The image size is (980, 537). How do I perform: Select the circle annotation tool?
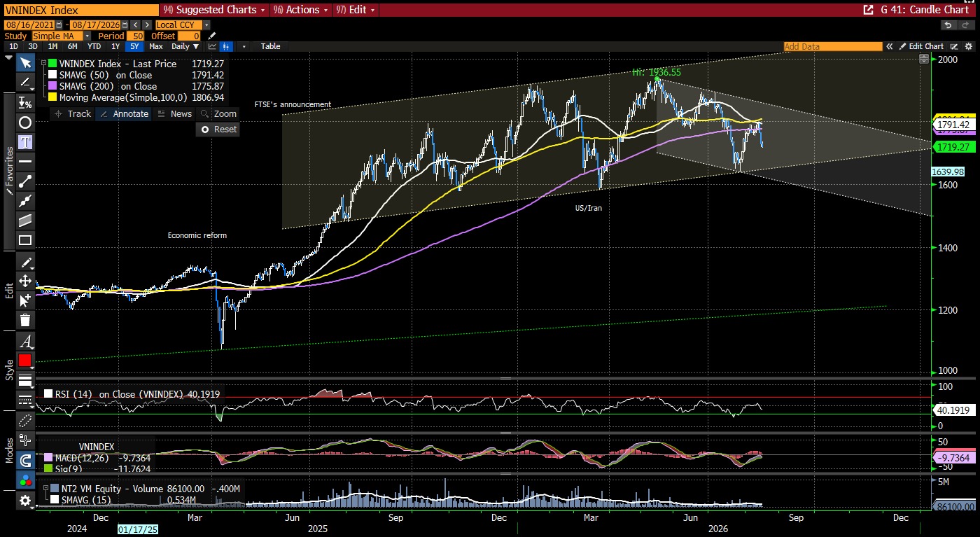[x=25, y=123]
